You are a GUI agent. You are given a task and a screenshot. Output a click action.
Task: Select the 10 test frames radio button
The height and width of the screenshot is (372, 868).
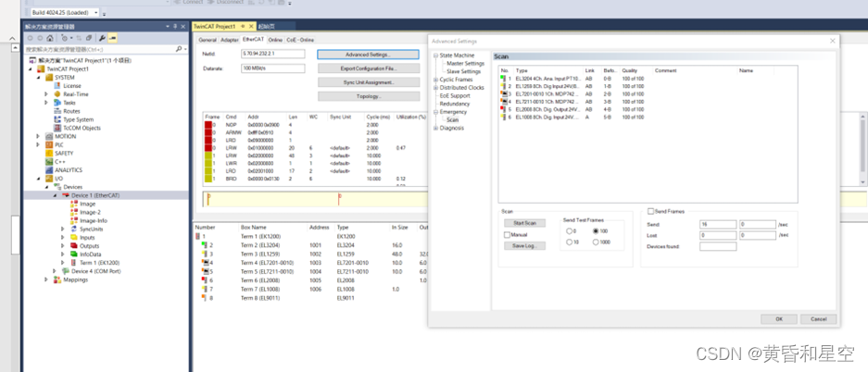point(569,242)
